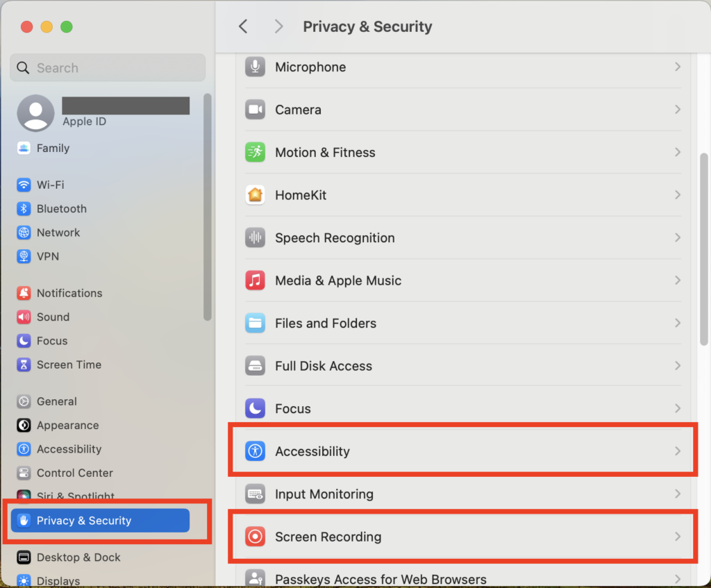Open Motion & Fitness using right chevron
The width and height of the screenshot is (711, 588).
(x=678, y=152)
